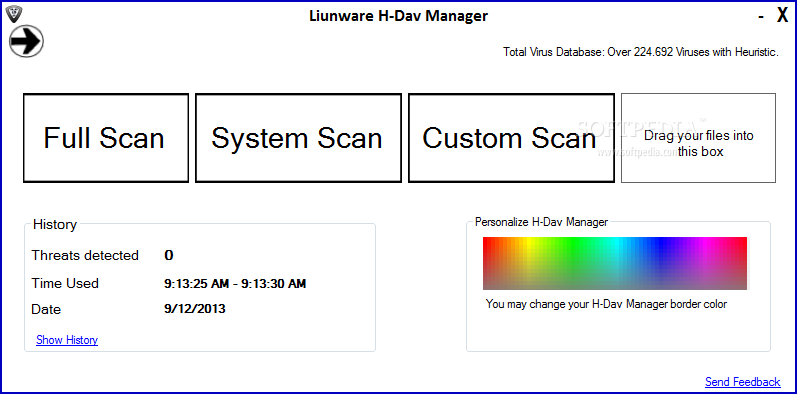Image resolution: width=797 pixels, height=394 pixels.
Task: Click the black arrow icon
Action: point(26,41)
